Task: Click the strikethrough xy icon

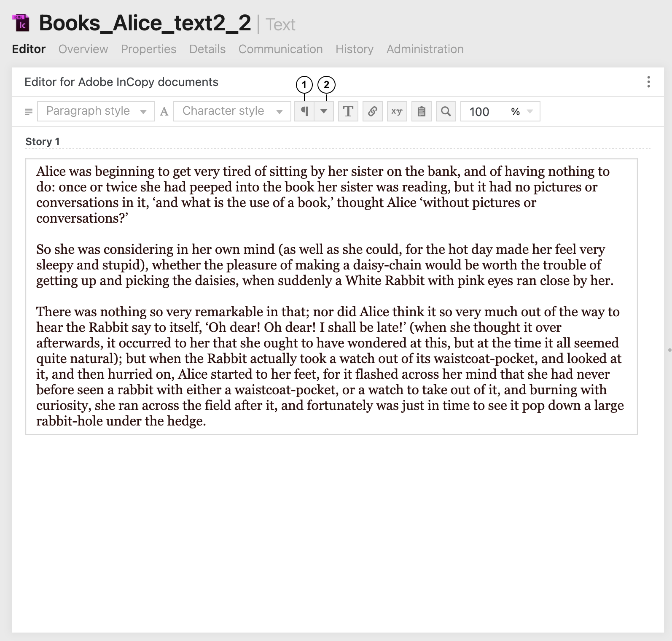Action: coord(397,111)
